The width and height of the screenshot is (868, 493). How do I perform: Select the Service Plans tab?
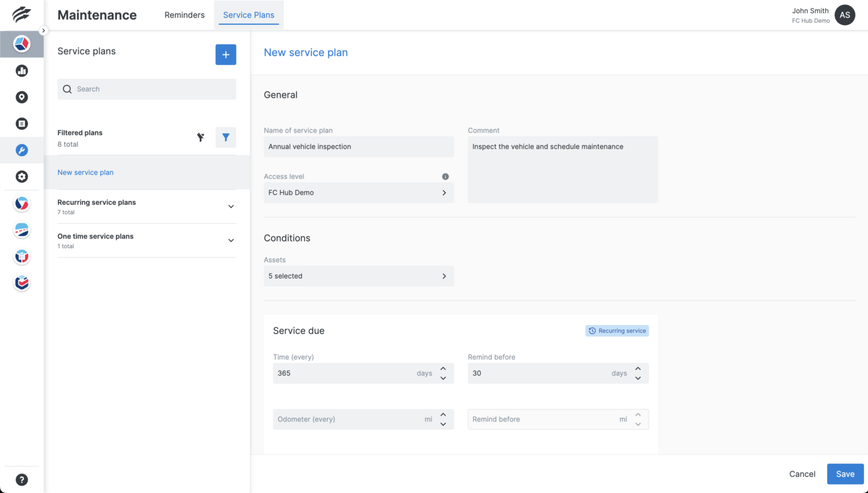tap(249, 15)
